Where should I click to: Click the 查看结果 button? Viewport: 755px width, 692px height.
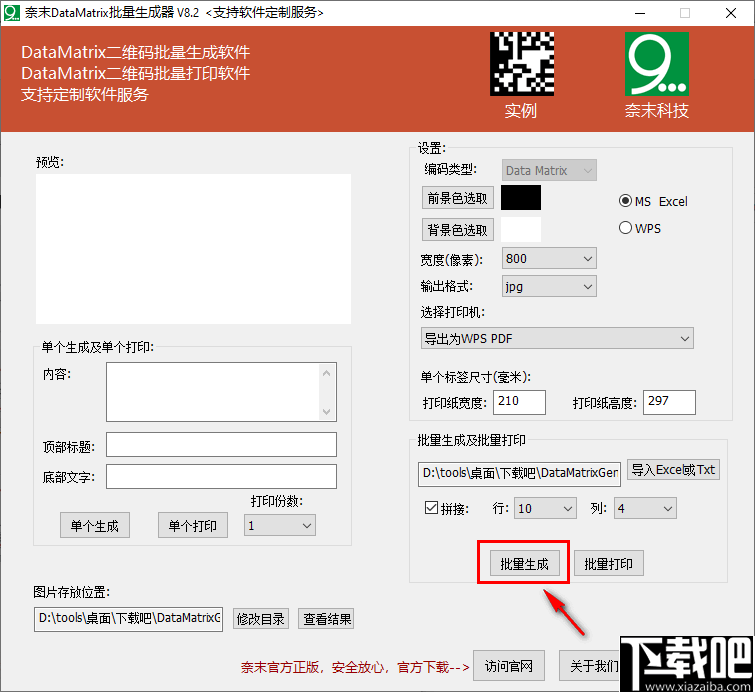[326, 619]
